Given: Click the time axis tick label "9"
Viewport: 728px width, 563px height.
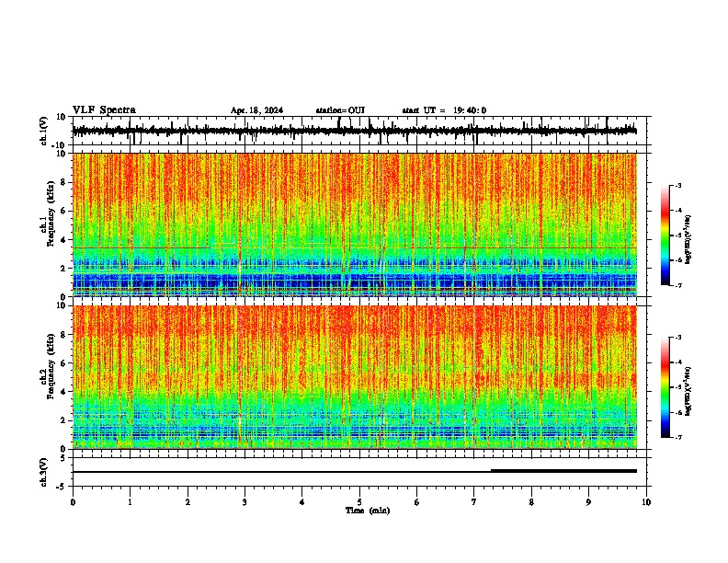Looking at the screenshot, I should (x=589, y=502).
